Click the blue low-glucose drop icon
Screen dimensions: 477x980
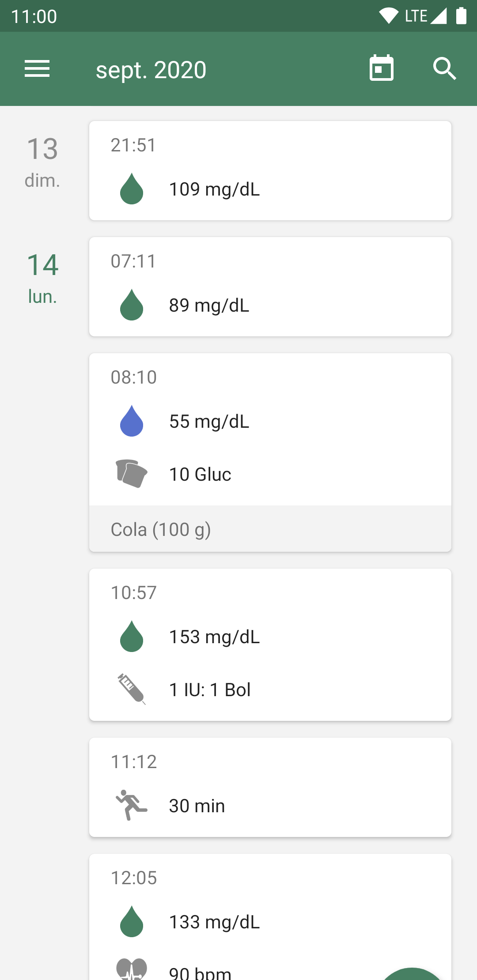pos(132,421)
